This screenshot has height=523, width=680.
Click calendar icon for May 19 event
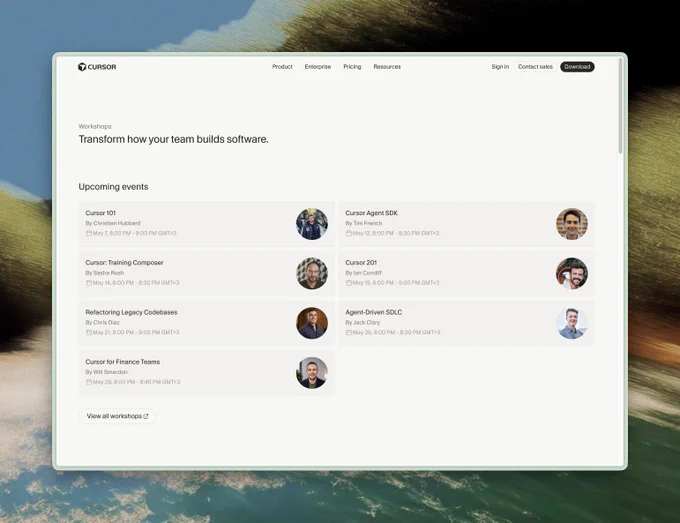coord(349,283)
